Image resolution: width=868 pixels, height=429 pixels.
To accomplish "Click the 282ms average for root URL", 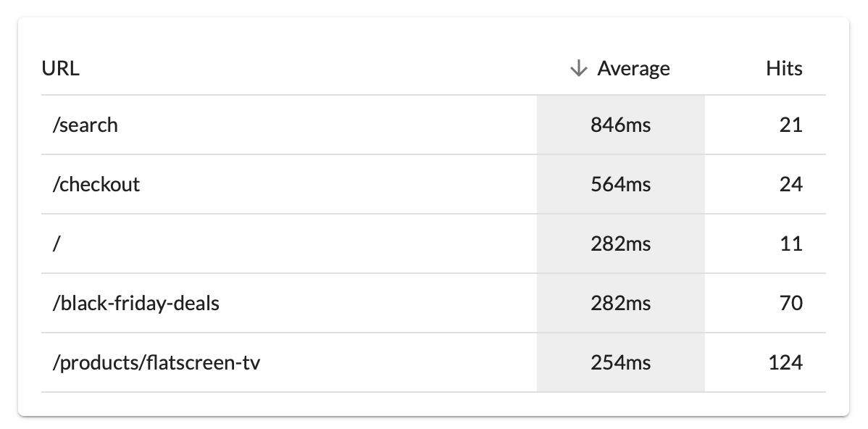I will pyautogui.click(x=621, y=243).
